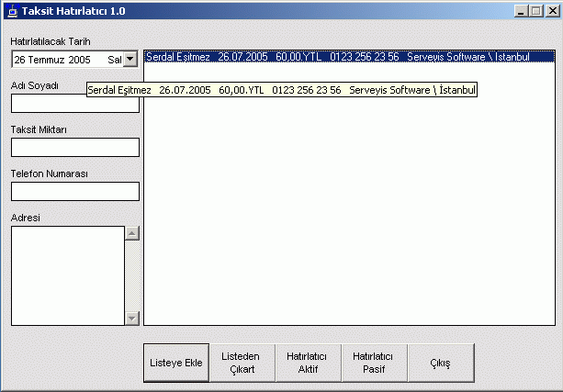Click the Telefon Numarası text box

point(74,191)
